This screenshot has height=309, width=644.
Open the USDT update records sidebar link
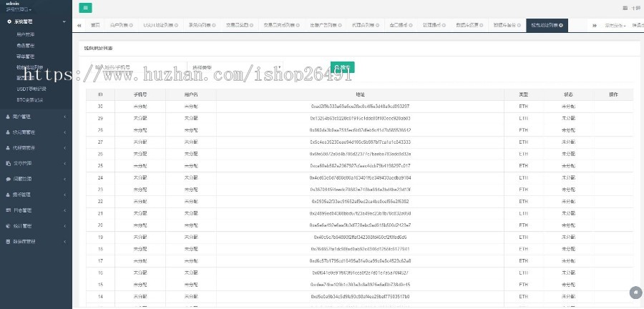pyautogui.click(x=31, y=89)
